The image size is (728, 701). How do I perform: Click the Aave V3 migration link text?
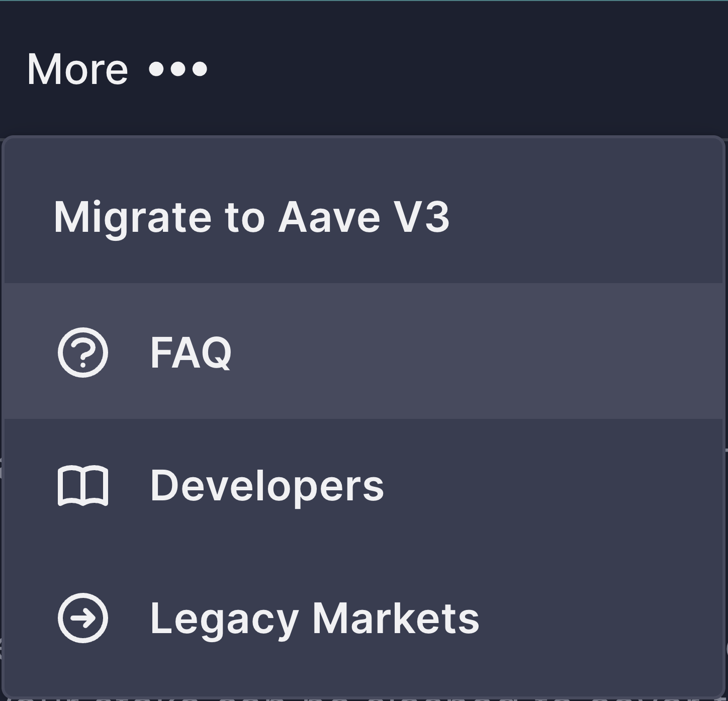(x=251, y=217)
